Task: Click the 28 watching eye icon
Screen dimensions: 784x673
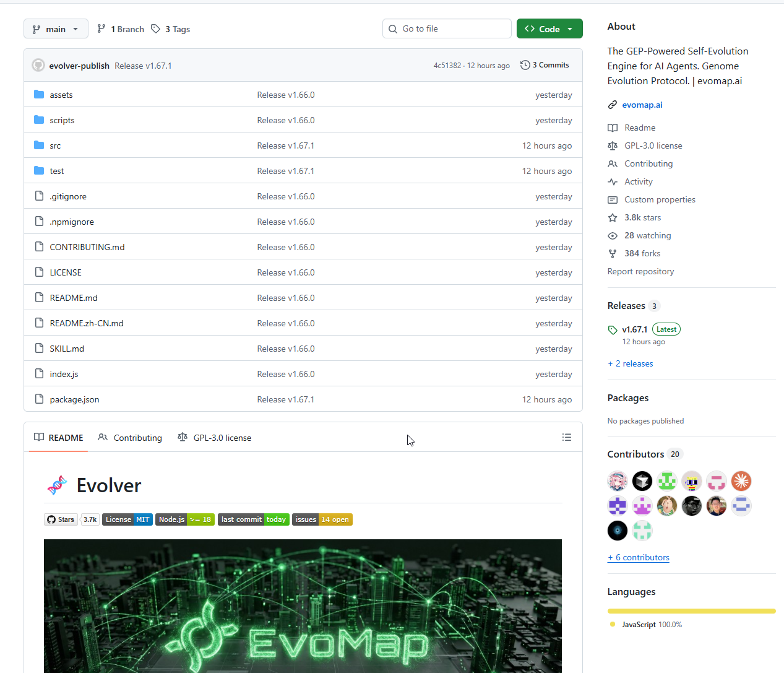Action: point(613,235)
